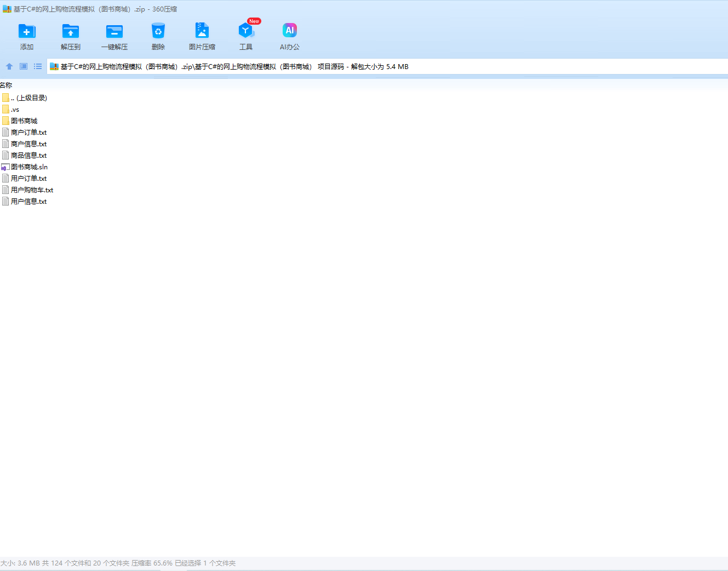
Task: Click the 用户购物车.txt document icon
Action: click(x=5, y=190)
